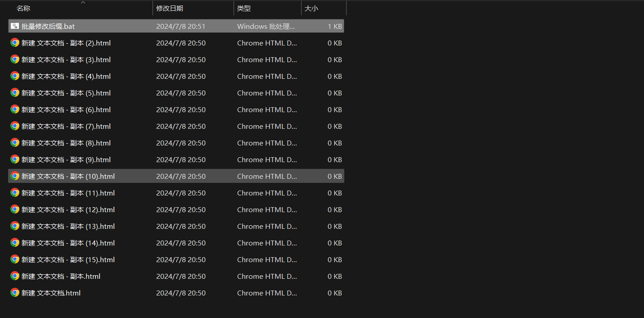Select file name 新建 文本文档 - 副本 (15).html
This screenshot has height=318, width=644.
68,259
